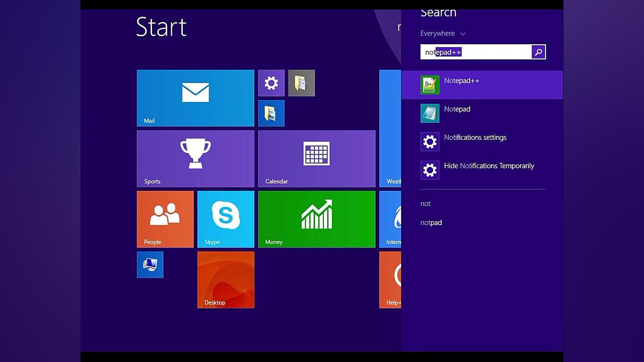Image resolution: width=644 pixels, height=362 pixels.
Task: Select the Notepad++ search result
Action: (x=482, y=85)
